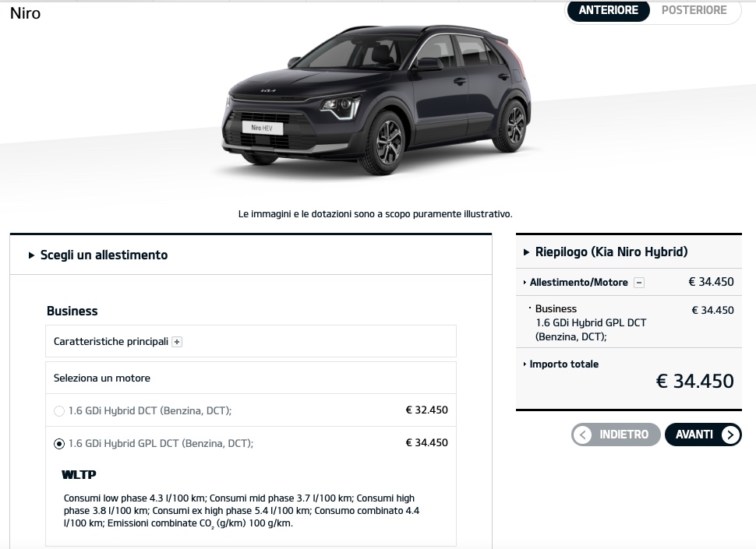Viewport: 756px width, 549px height.
Task: Switch to ANTERIORE view tab
Action: point(609,10)
